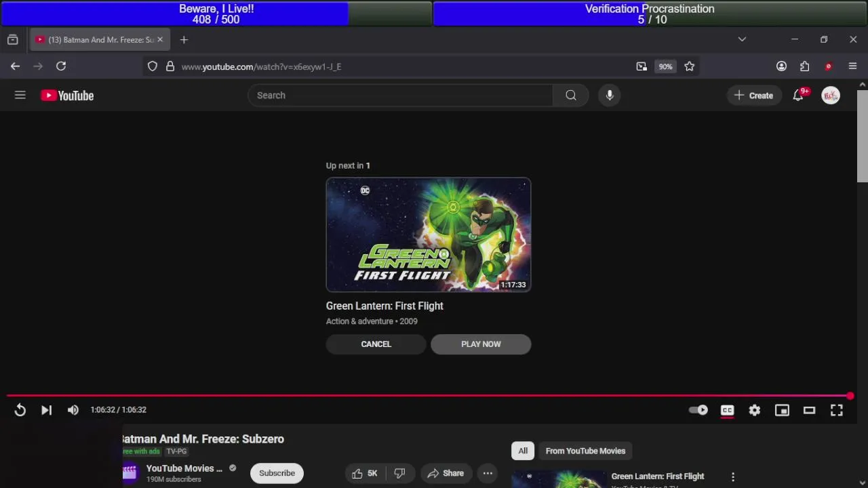Cancel the up next autoplay
This screenshot has height=488, width=868.
pyautogui.click(x=376, y=344)
